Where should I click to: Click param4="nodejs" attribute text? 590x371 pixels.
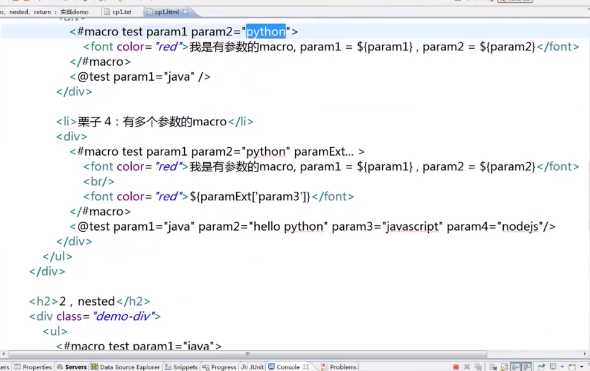click(x=495, y=227)
